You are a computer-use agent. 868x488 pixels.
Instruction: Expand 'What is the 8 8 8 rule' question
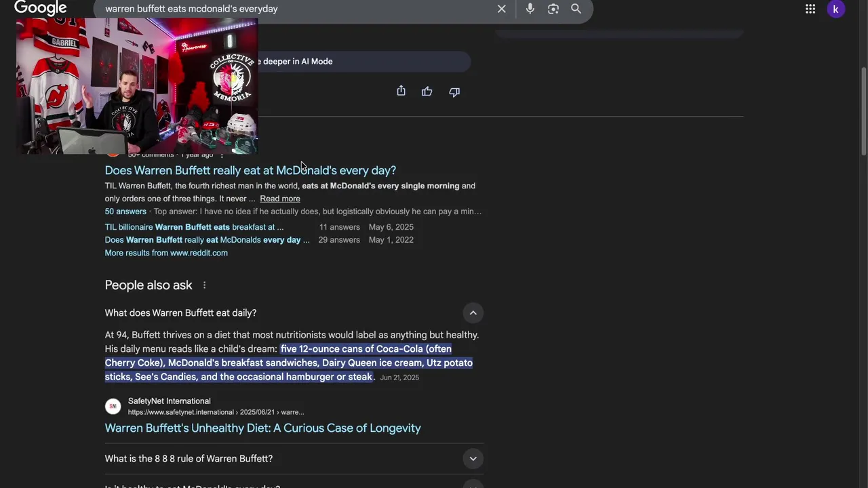click(473, 459)
